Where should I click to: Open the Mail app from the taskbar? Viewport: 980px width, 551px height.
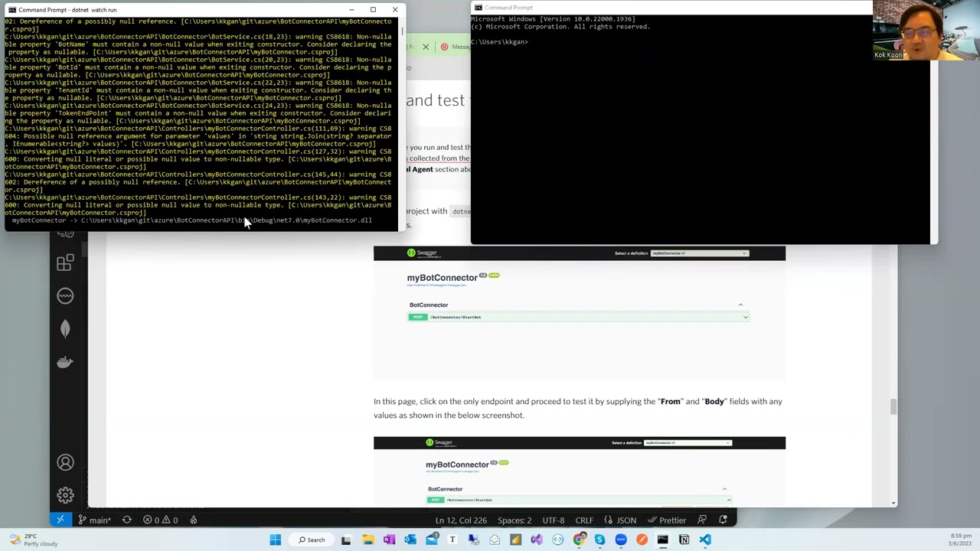(432, 540)
